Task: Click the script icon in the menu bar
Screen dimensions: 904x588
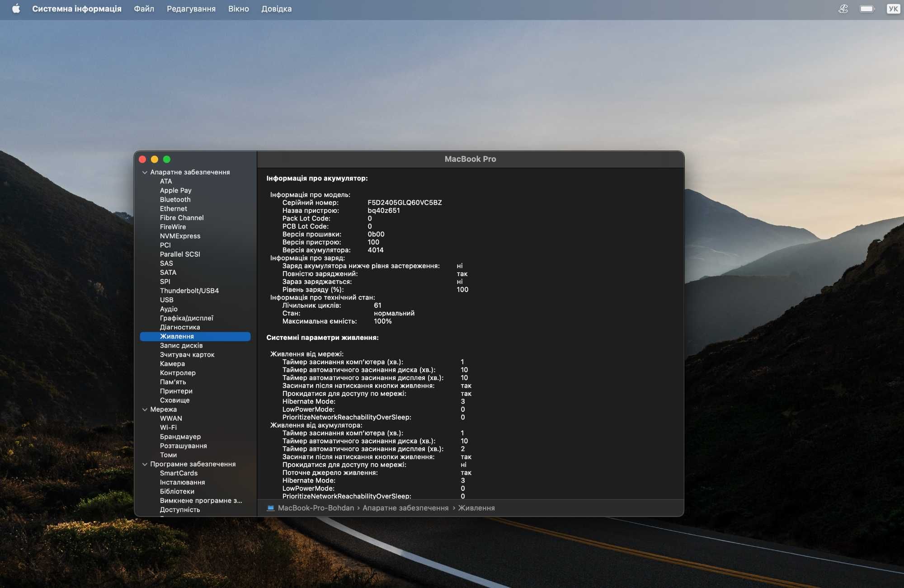Action: [843, 9]
